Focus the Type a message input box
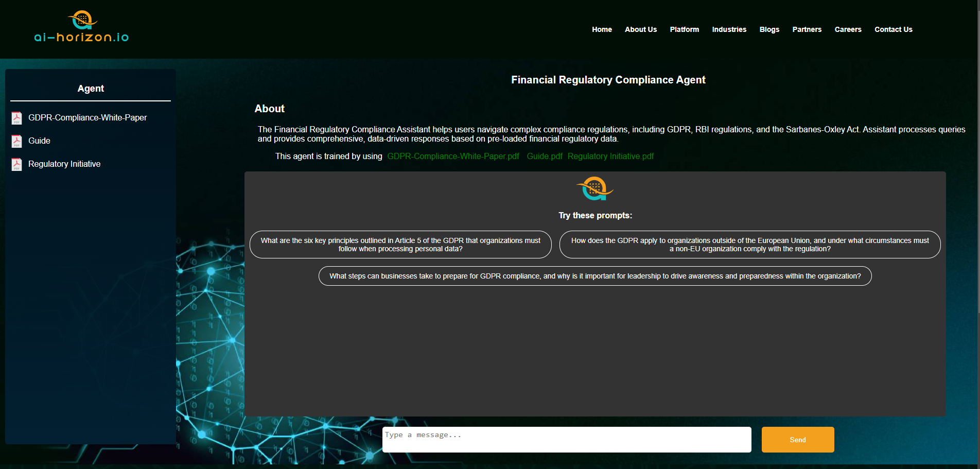The image size is (980, 469). [567, 440]
